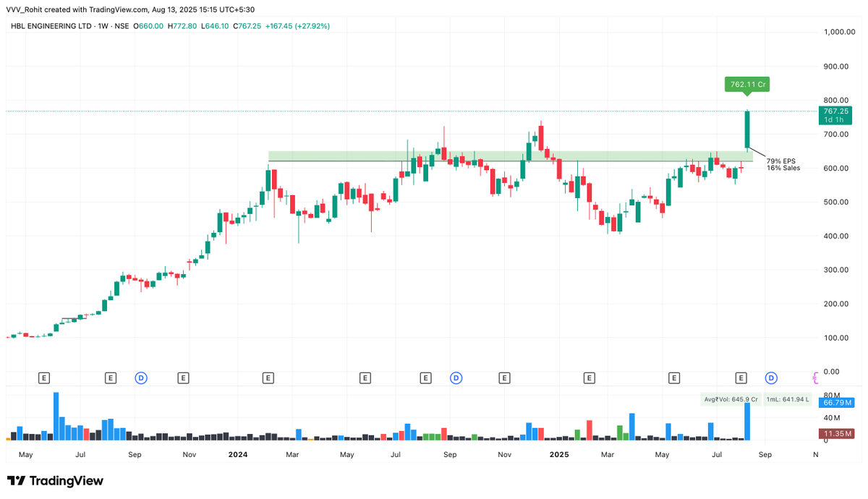Click the low value L646.10
The width and height of the screenshot is (868, 499).
[x=215, y=26]
